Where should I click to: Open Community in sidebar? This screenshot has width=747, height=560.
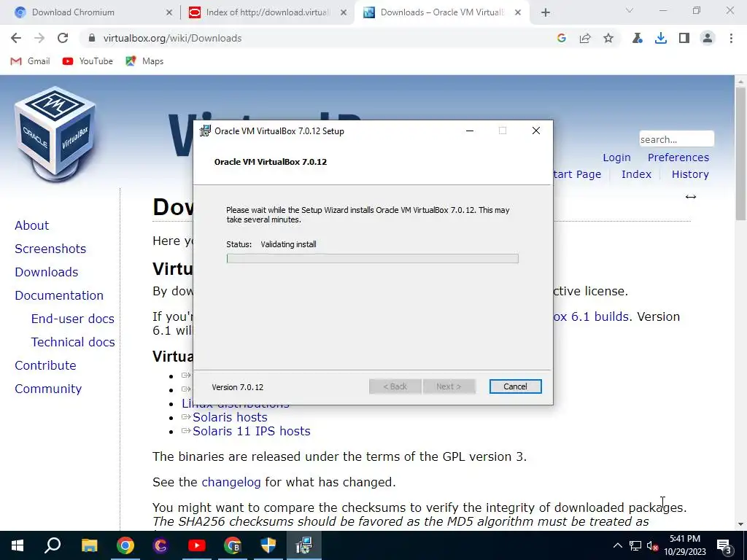click(48, 389)
